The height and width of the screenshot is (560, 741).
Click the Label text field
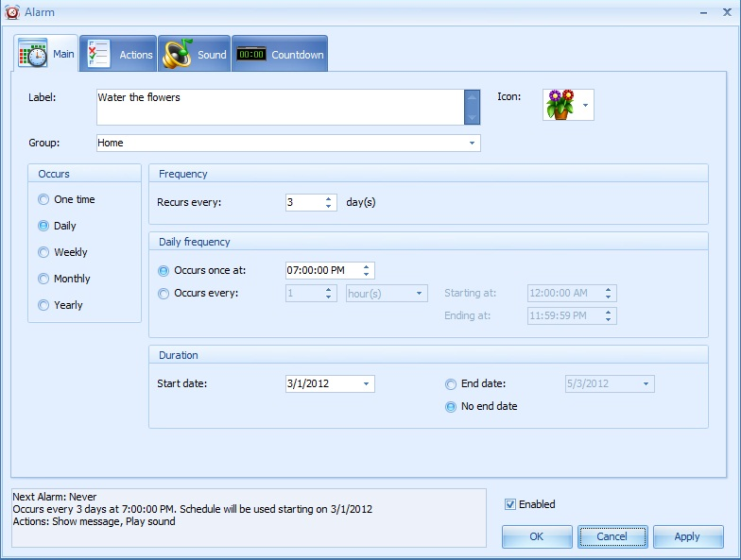[280, 108]
